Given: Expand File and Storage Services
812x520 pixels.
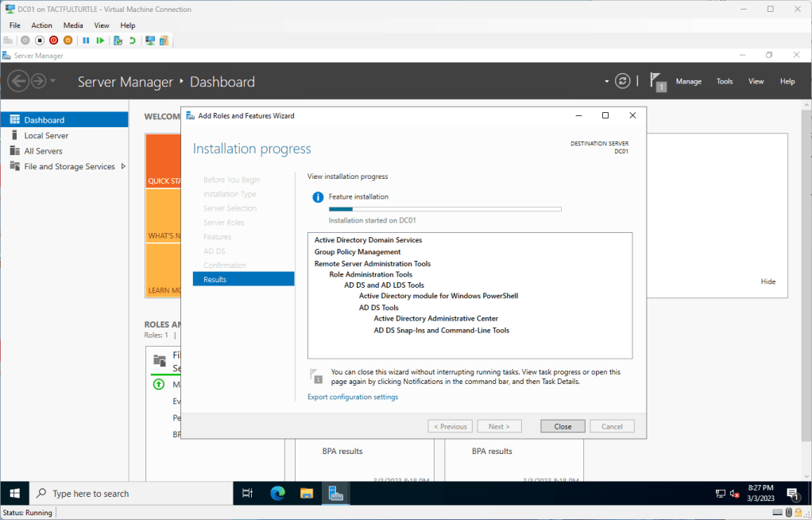Looking at the screenshot, I should (x=123, y=166).
